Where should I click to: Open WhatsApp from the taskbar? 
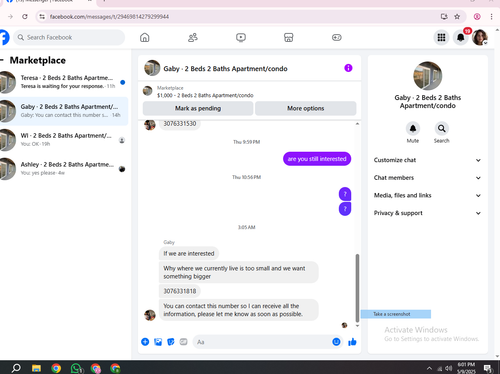[76, 368]
